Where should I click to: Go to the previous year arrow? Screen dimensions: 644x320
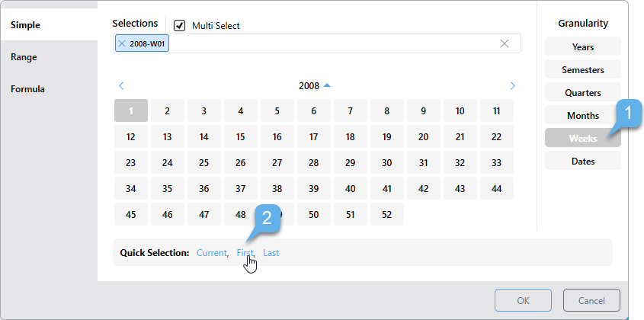click(121, 86)
